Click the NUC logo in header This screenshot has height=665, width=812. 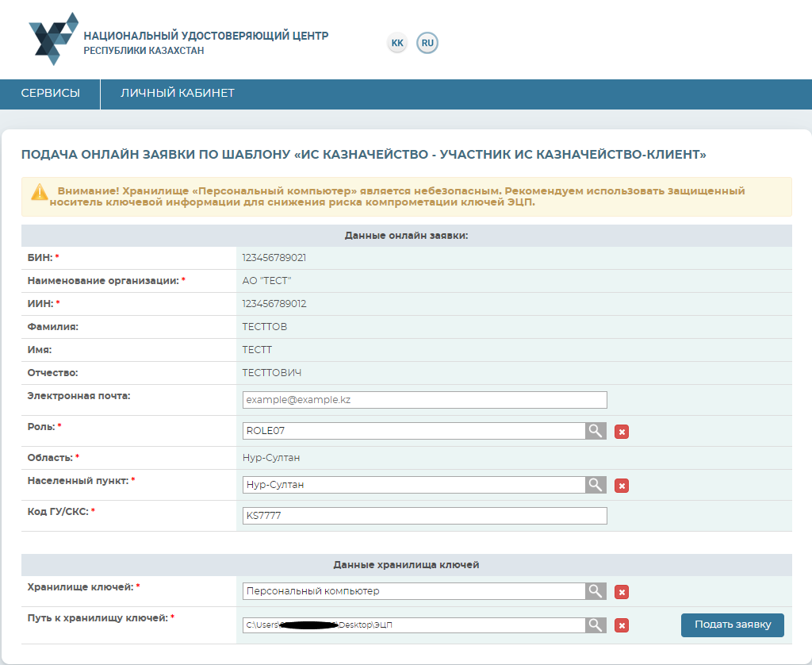53,39
